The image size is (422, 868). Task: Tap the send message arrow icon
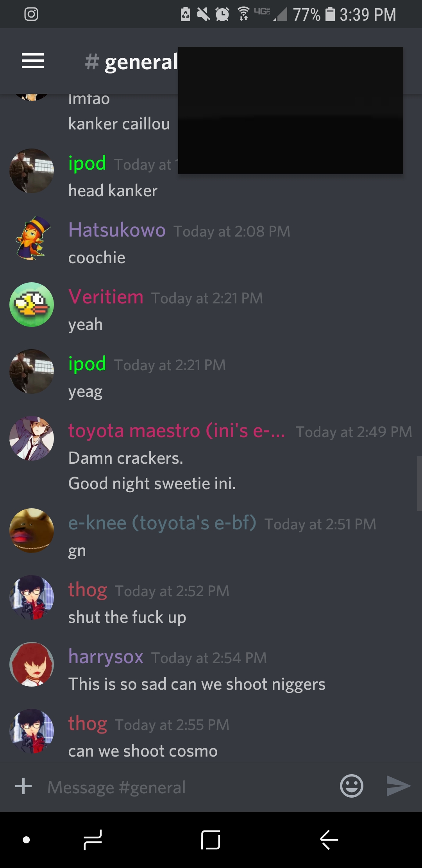coord(399,786)
